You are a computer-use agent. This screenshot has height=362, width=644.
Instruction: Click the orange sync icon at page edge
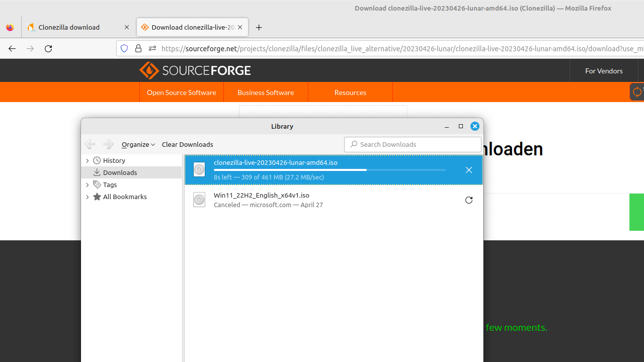point(637,92)
